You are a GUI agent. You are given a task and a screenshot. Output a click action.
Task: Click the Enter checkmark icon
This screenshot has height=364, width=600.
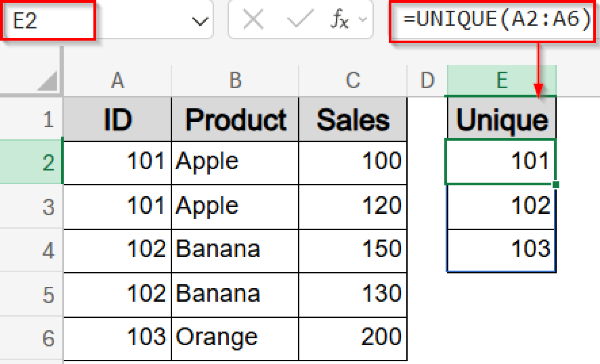[x=301, y=20]
